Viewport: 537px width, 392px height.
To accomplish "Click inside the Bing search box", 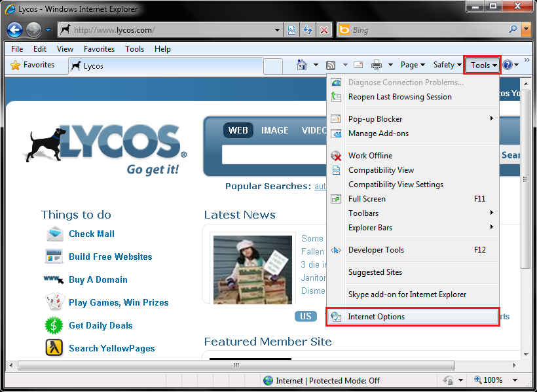I will click(421, 30).
